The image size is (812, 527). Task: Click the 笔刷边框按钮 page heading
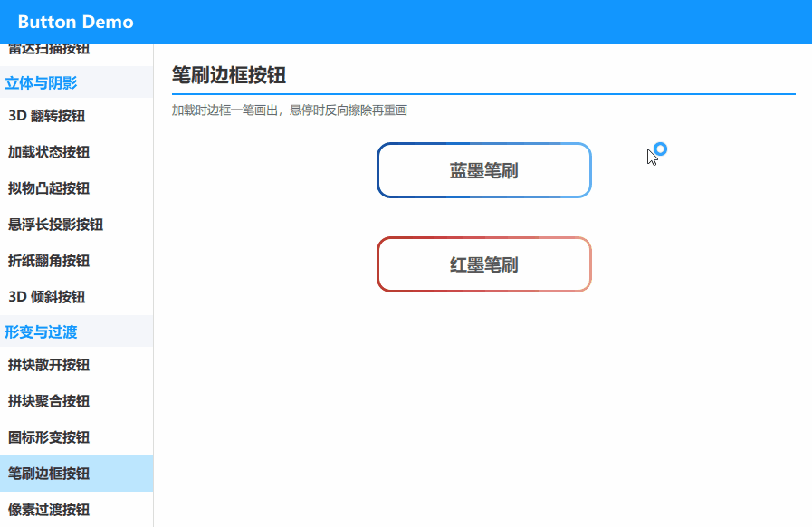click(229, 75)
